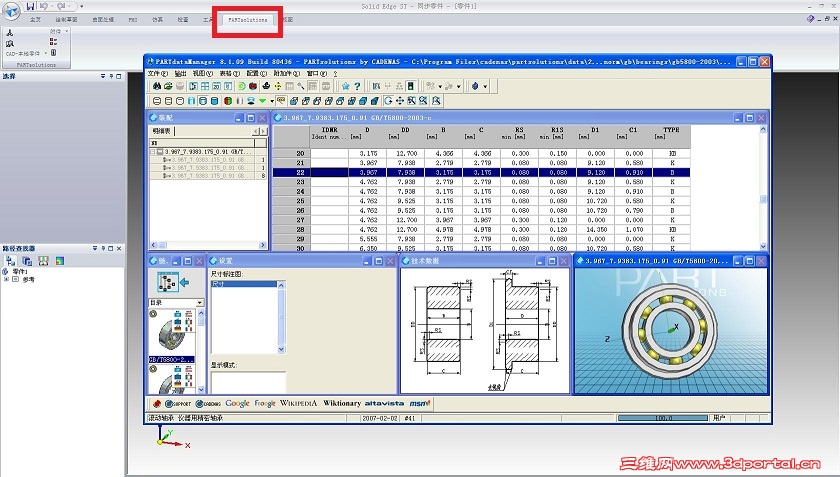Switch to the 明细表 tab in assembly panel
840x477 pixels.
tap(161, 131)
